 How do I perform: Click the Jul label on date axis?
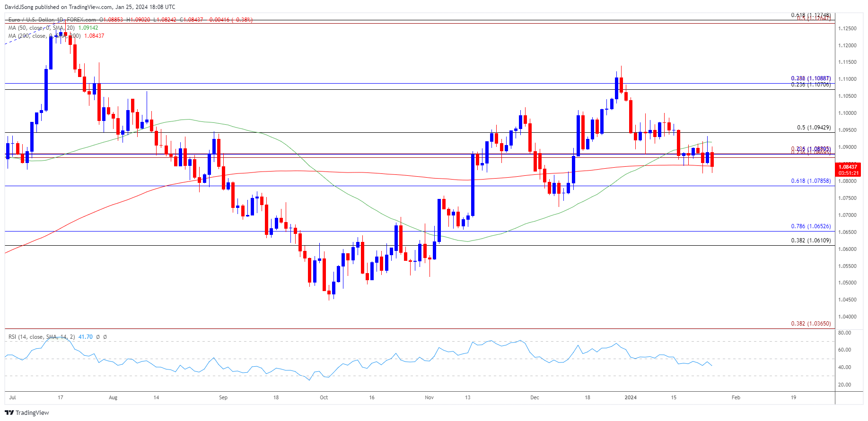pos(12,398)
